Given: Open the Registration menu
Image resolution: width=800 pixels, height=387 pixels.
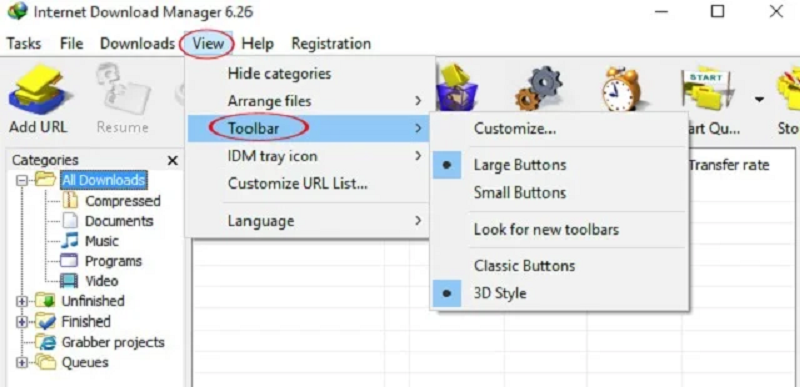Looking at the screenshot, I should [331, 43].
